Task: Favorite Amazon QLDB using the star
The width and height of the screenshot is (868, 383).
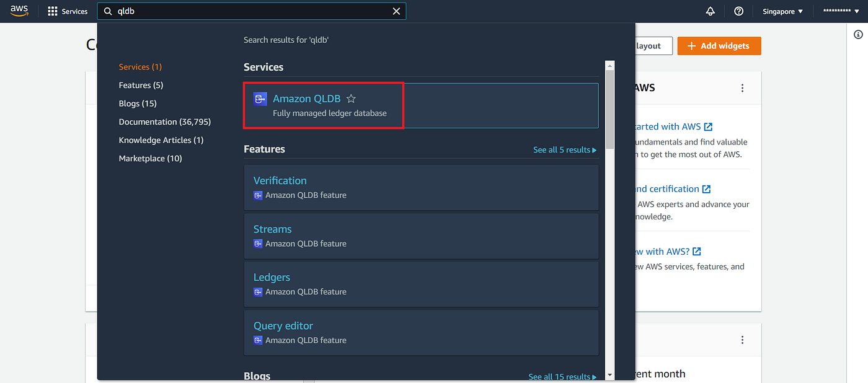Action: (351, 98)
